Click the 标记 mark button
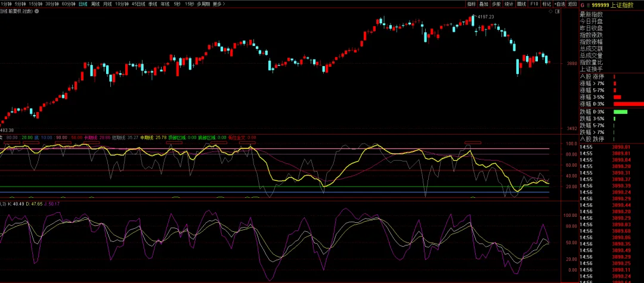Viewport: 644px width, 283px height. tap(546, 4)
